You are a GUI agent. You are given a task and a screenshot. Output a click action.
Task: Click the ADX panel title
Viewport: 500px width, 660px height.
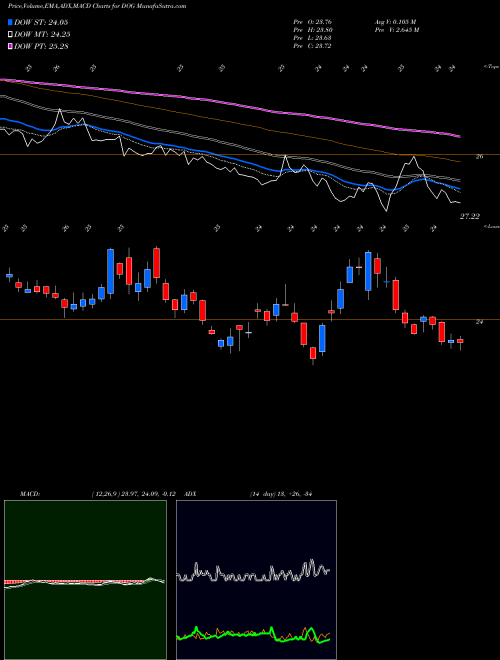pos(190,494)
